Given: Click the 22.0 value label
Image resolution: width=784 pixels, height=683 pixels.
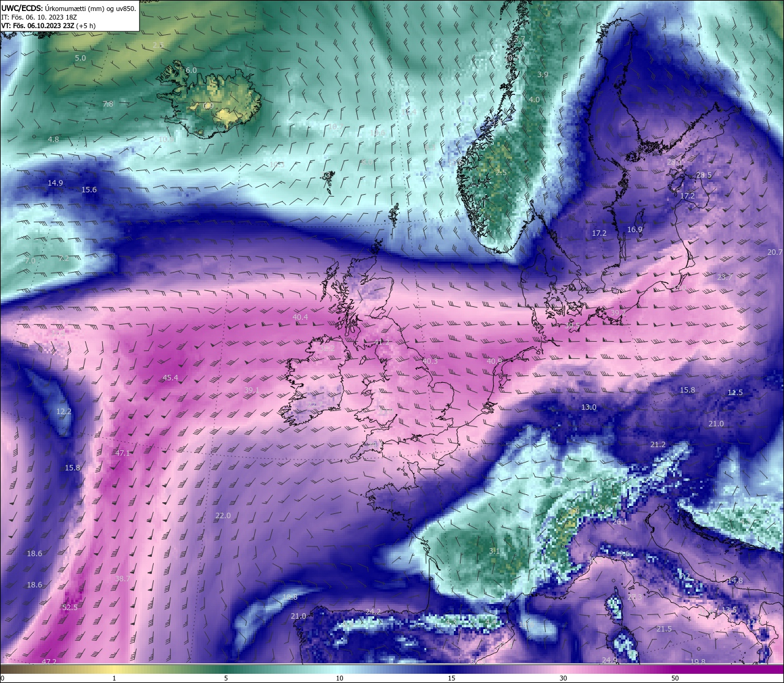Looking at the screenshot, I should click(x=223, y=516).
